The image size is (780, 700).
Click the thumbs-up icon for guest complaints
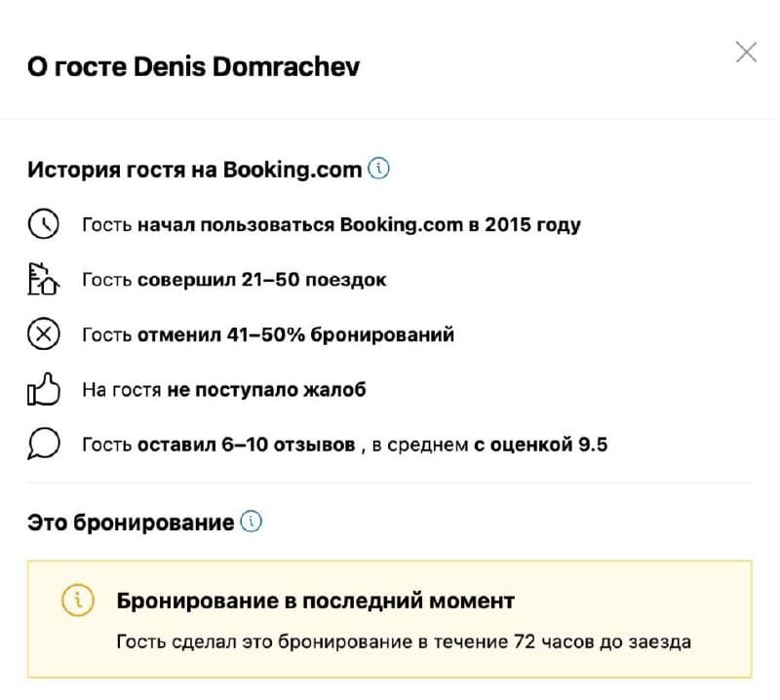click(x=43, y=388)
